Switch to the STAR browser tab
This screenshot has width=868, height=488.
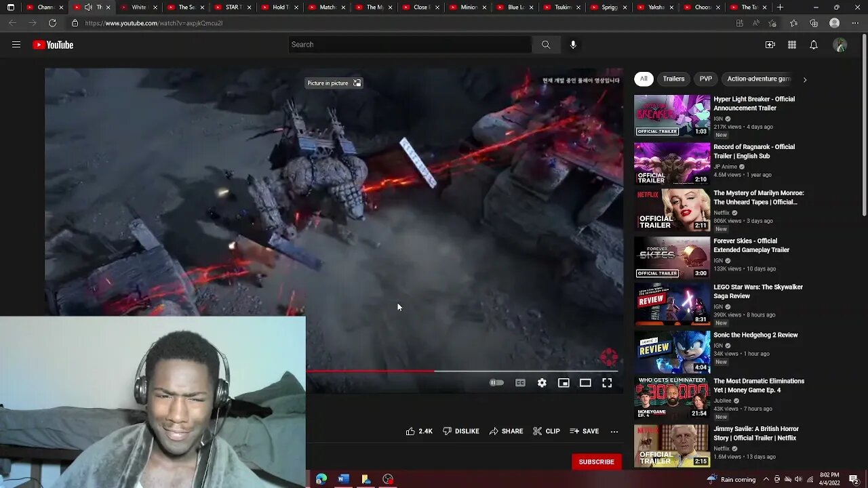tap(233, 7)
